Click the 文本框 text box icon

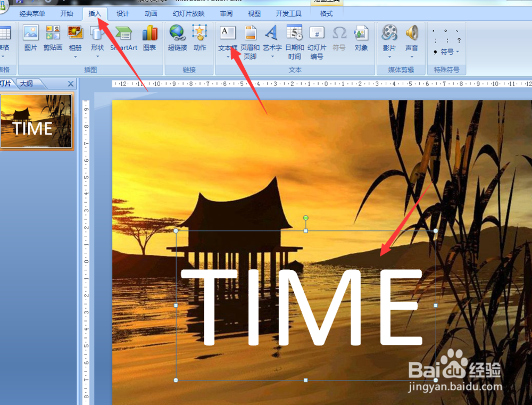click(227, 32)
